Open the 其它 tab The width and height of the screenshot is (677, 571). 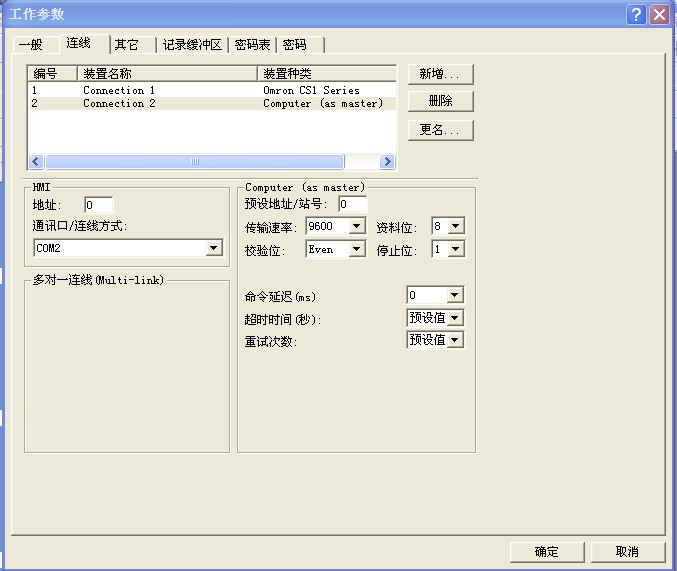(x=127, y=45)
